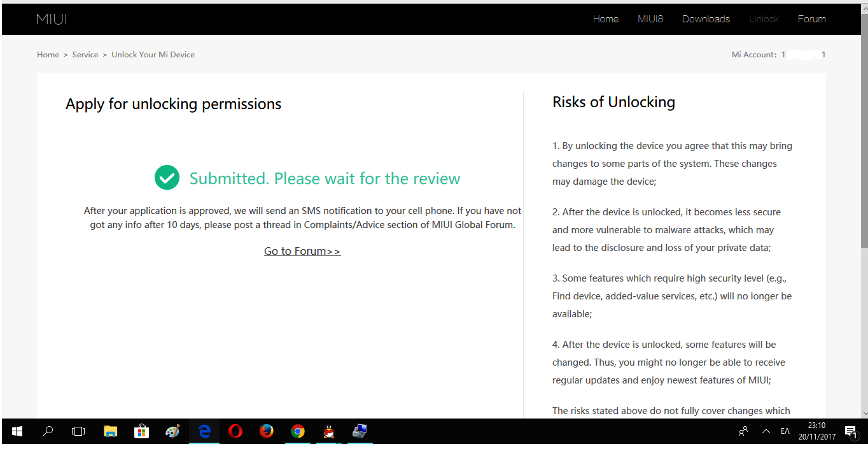Viewport: 868px width, 451px height.
Task: Open the Windows Start menu
Action: coord(17,431)
